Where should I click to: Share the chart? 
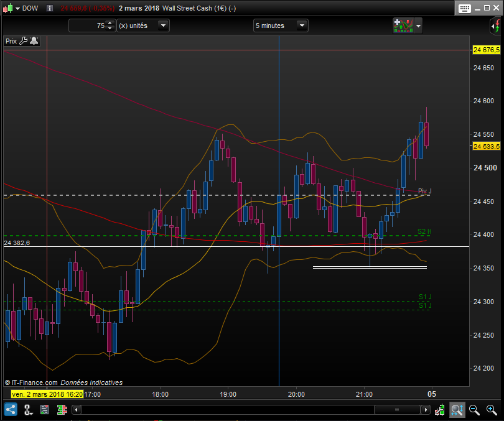[11, 409]
